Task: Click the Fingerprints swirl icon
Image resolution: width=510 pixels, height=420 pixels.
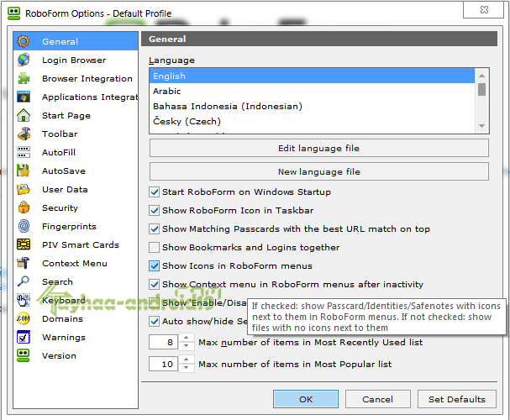Action: tap(24, 226)
